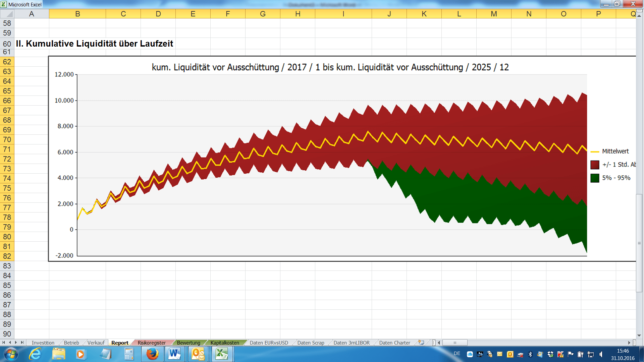Open the Kapitalkosten sheet tab
The width and height of the screenshot is (644, 362).
click(225, 343)
